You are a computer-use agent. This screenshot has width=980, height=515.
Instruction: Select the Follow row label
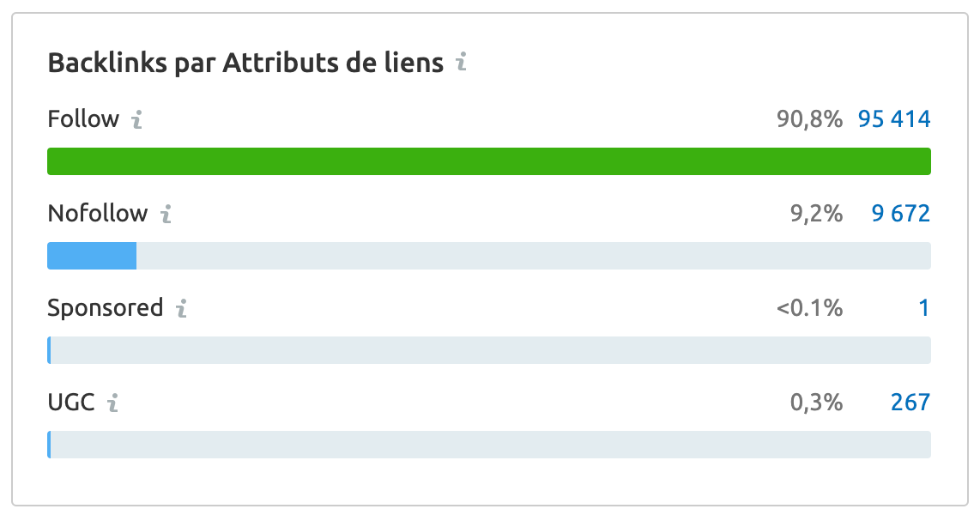click(82, 119)
